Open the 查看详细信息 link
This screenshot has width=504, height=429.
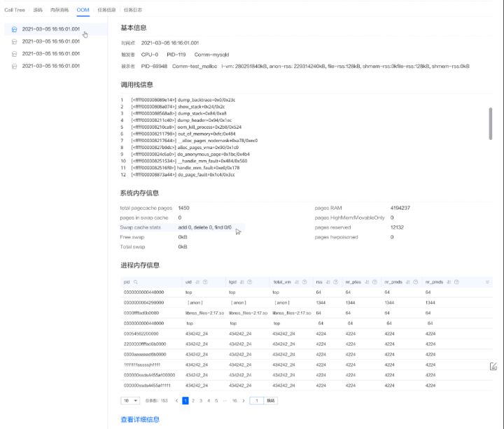tap(140, 419)
